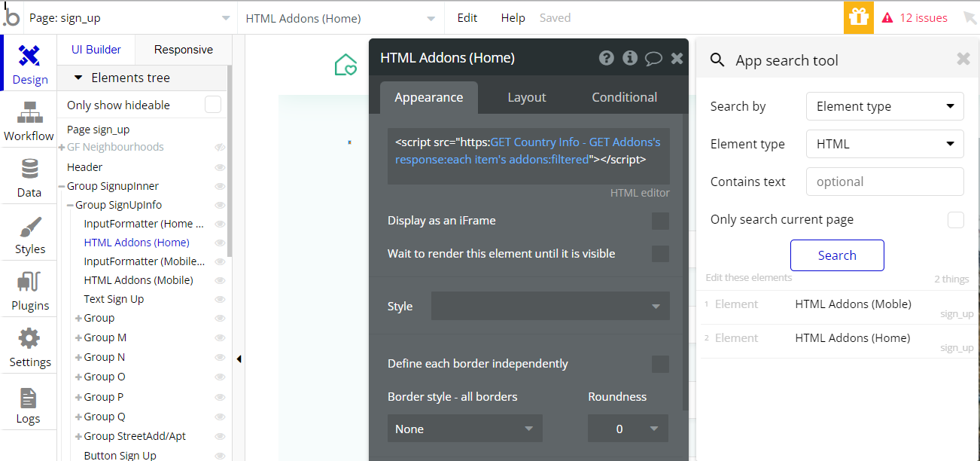Image resolution: width=980 pixels, height=461 pixels.
Task: Switch to the Responsive tab
Action: [184, 50]
